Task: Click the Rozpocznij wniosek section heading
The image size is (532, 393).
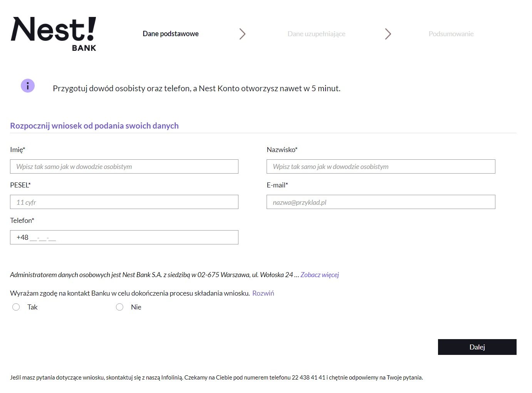Action: [94, 126]
